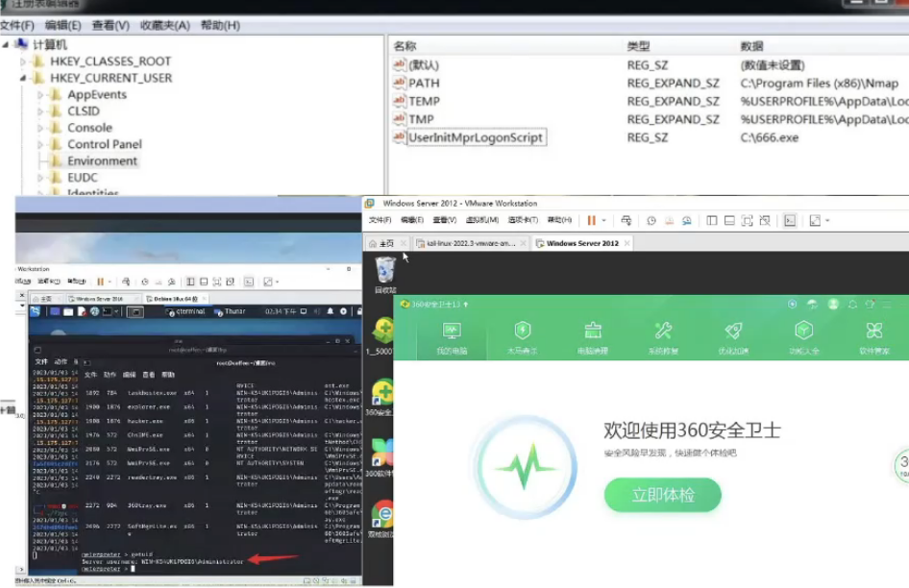Send Ctrl+Alt+Del to the Windows Server 2012 VM
Image resolution: width=909 pixels, height=588 pixels.
tap(626, 220)
